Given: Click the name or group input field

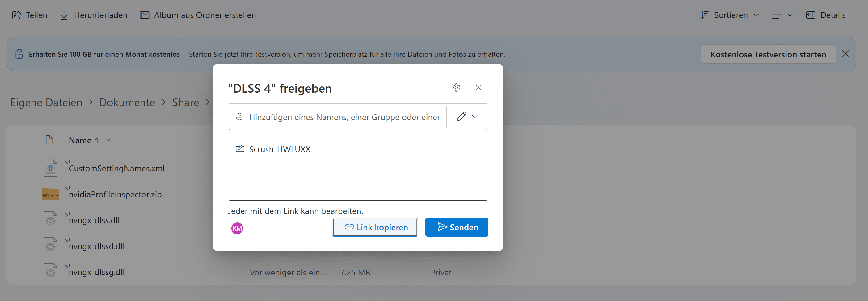Looking at the screenshot, I should point(337,117).
